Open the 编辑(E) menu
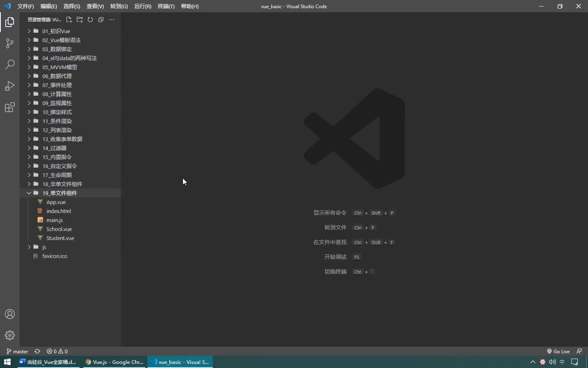The image size is (588, 368). (x=49, y=6)
